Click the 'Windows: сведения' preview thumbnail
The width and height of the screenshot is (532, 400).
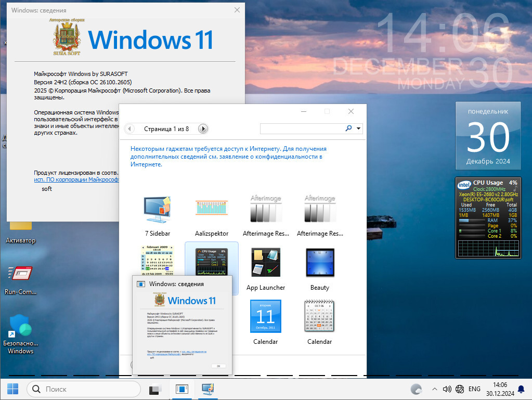click(182, 325)
